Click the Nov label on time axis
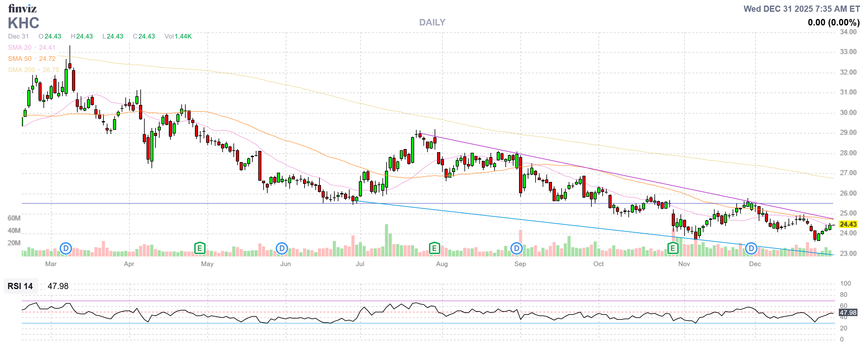 (684, 264)
